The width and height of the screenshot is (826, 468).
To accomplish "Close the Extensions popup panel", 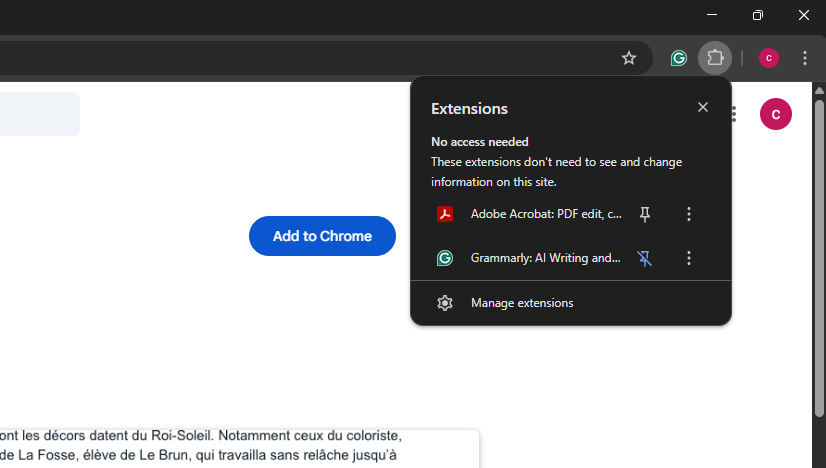I will tap(703, 108).
